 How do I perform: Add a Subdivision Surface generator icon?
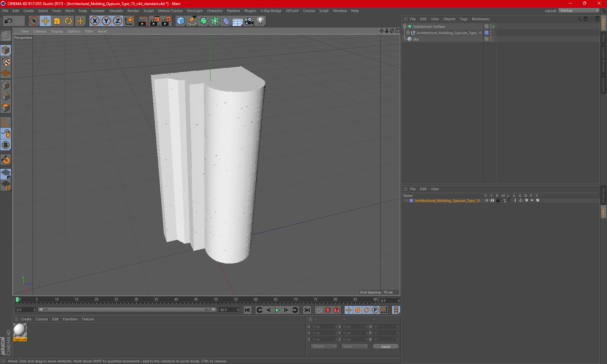pyautogui.click(x=204, y=21)
